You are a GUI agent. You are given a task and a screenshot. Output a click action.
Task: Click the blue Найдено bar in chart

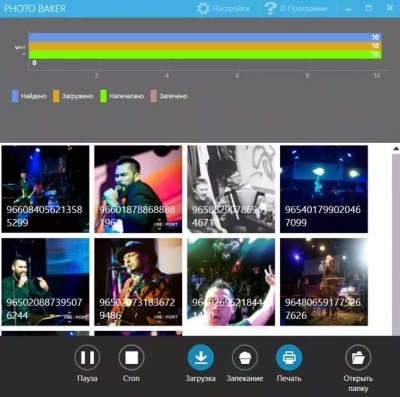205,37
